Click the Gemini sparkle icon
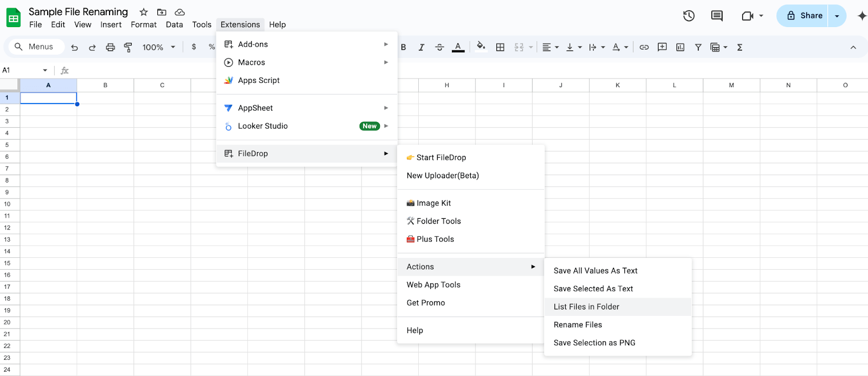The height and width of the screenshot is (376, 868). [862, 16]
